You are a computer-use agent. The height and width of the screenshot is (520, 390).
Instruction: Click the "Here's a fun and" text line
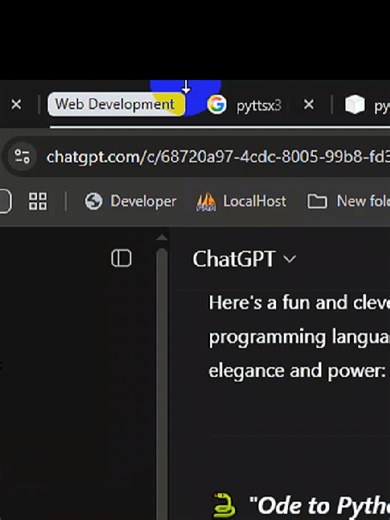pos(299,303)
